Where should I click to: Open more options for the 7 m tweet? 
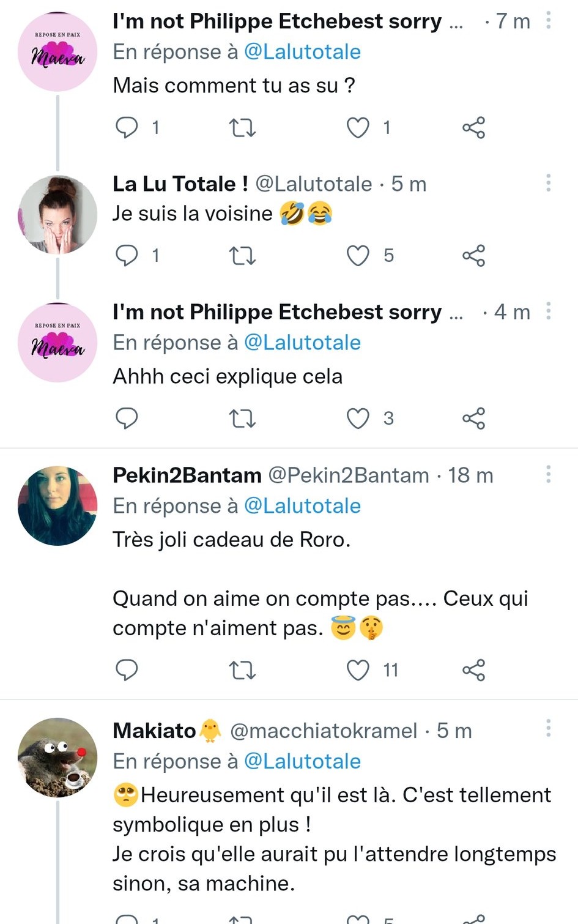(x=549, y=21)
